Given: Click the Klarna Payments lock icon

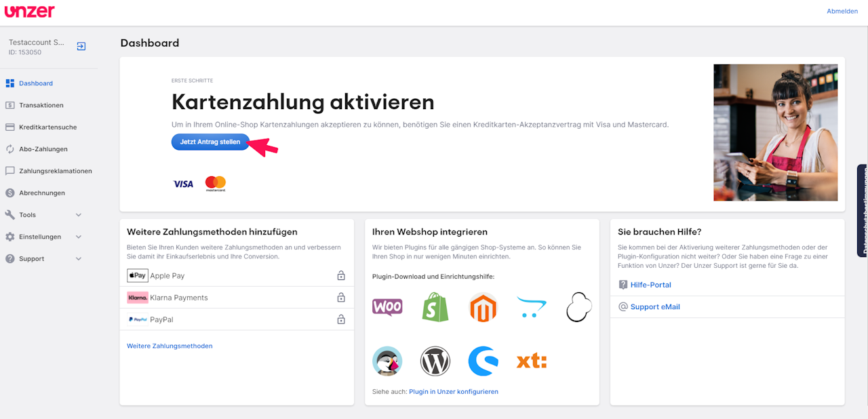Looking at the screenshot, I should pos(341,298).
